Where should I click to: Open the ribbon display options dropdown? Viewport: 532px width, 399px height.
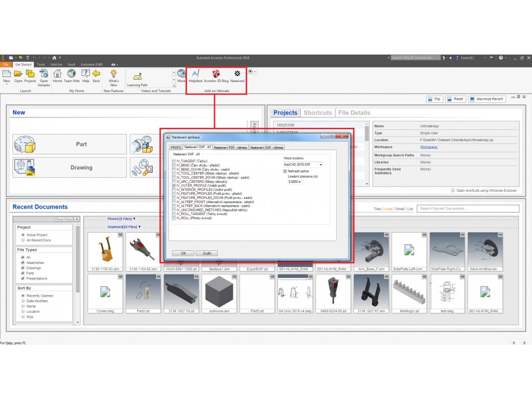(251, 72)
